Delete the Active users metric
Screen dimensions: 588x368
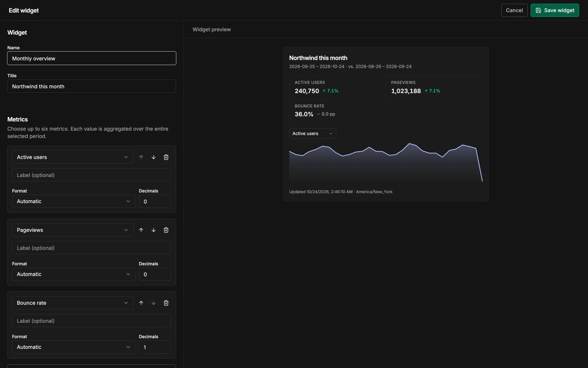166,157
